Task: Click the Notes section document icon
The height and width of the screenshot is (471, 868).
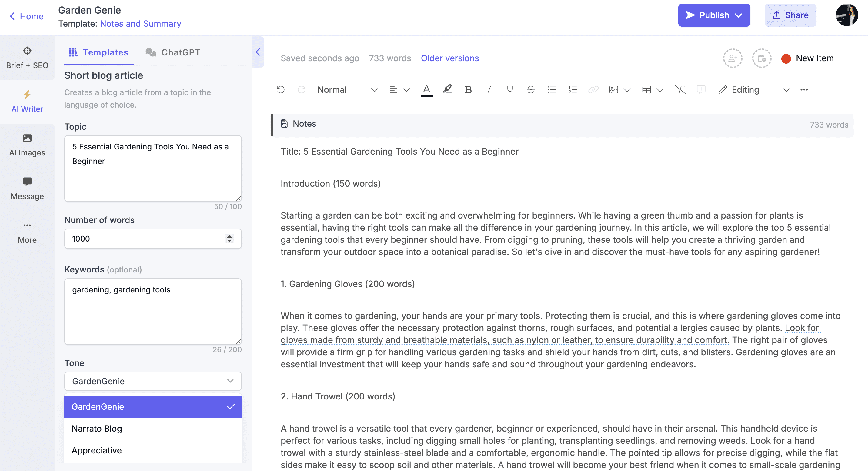Action: pos(284,124)
